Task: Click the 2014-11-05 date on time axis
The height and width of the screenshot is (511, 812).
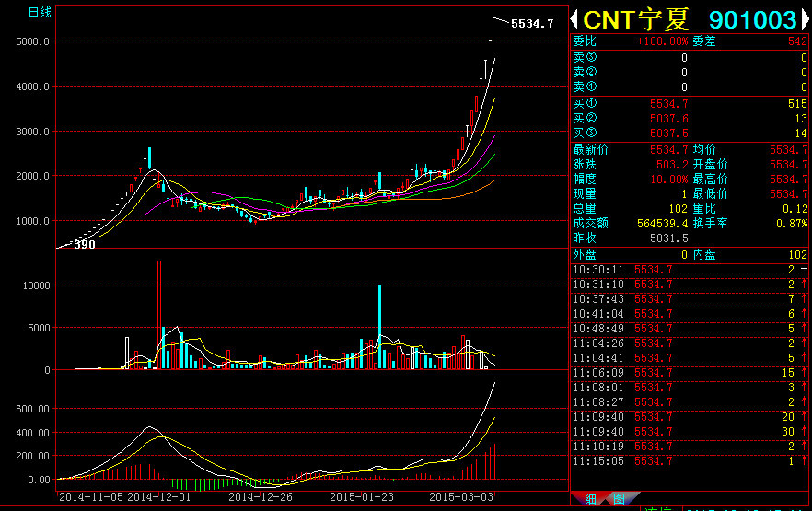Action: (x=91, y=497)
